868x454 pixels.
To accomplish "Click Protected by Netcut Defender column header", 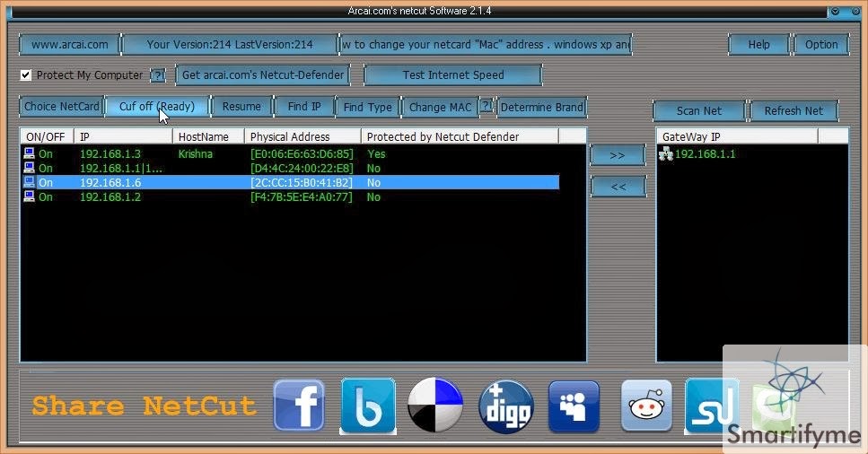I will coord(460,136).
